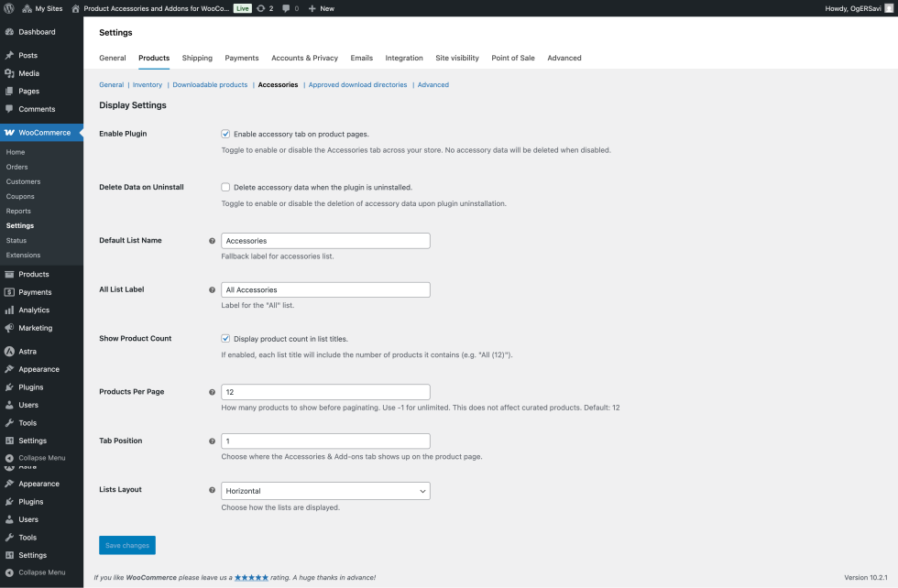Click the Posts pin icon

9,56
